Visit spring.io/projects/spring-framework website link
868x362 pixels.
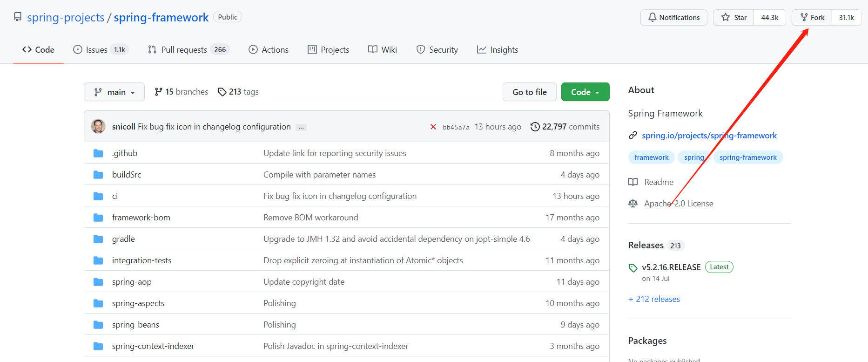[x=709, y=135]
